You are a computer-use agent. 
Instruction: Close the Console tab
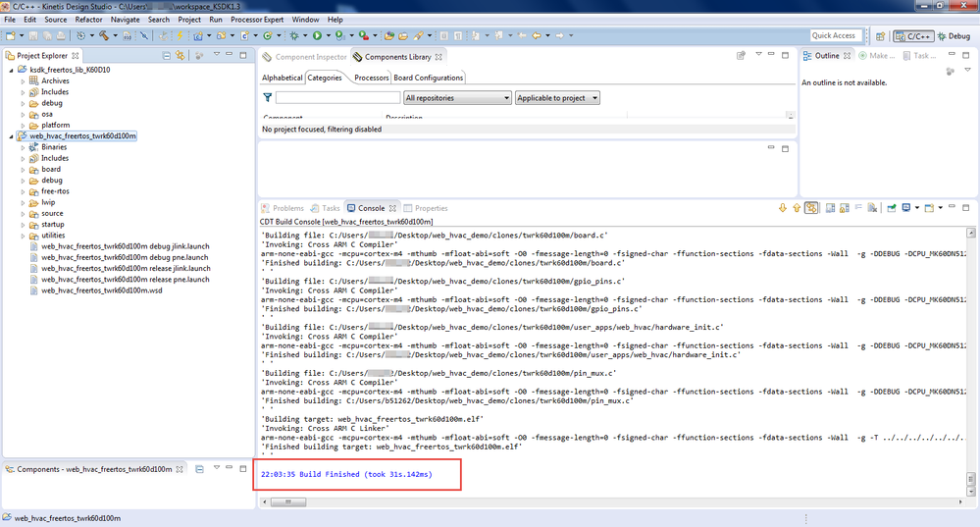[x=392, y=208]
